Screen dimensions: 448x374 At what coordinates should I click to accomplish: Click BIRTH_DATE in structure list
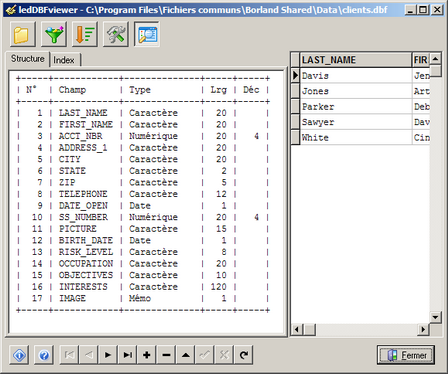[86, 240]
